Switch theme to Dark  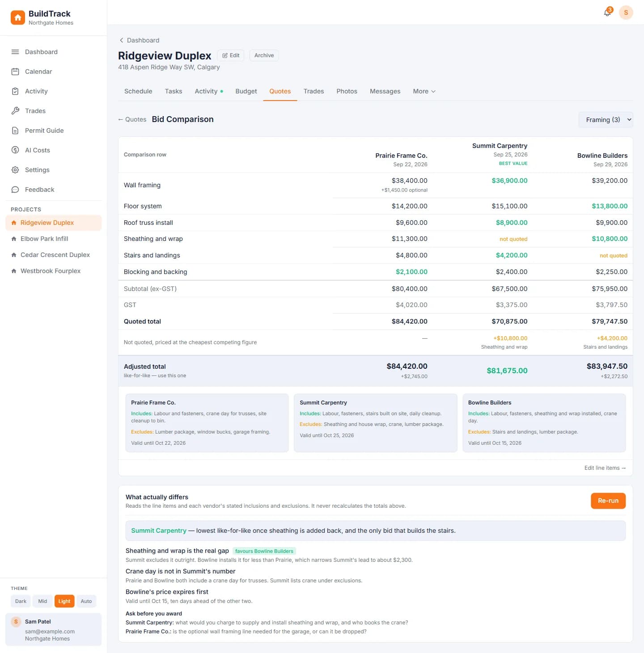21,601
